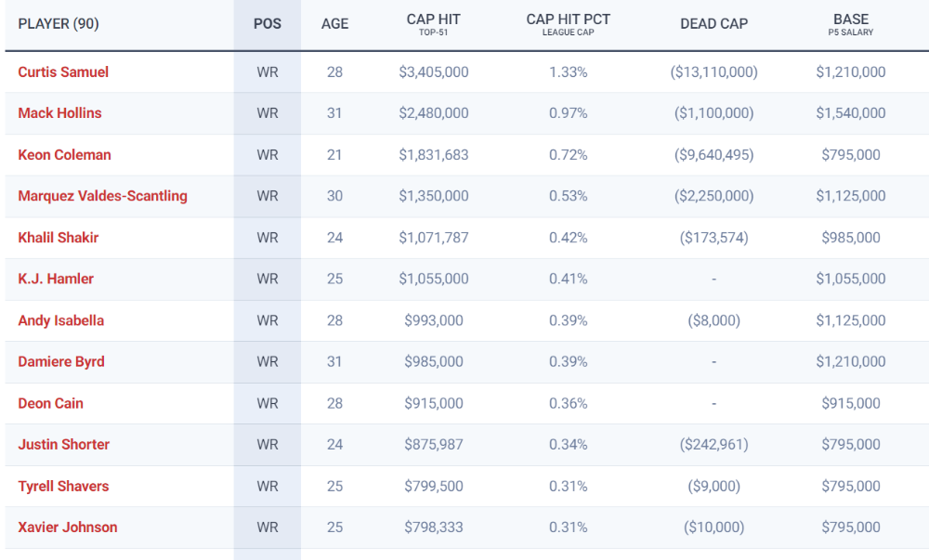Image resolution: width=929 pixels, height=560 pixels.
Task: Select Andy Isabella's dead cap ($8,000)
Action: [x=713, y=320]
